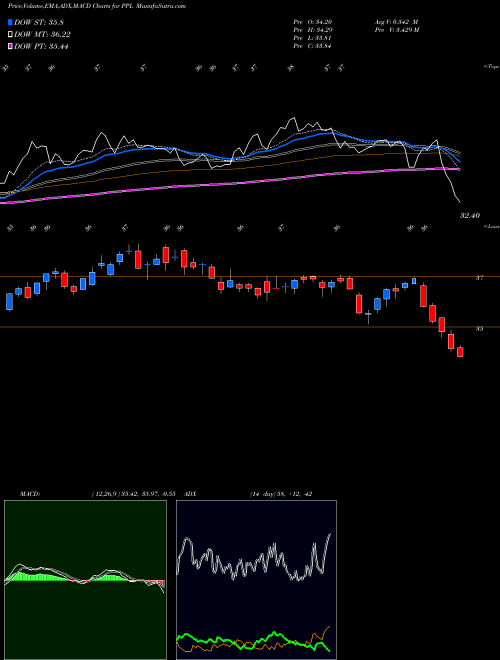Click the white DOW MT legend swatch
This screenshot has width=500, height=660.
pos(10,35)
